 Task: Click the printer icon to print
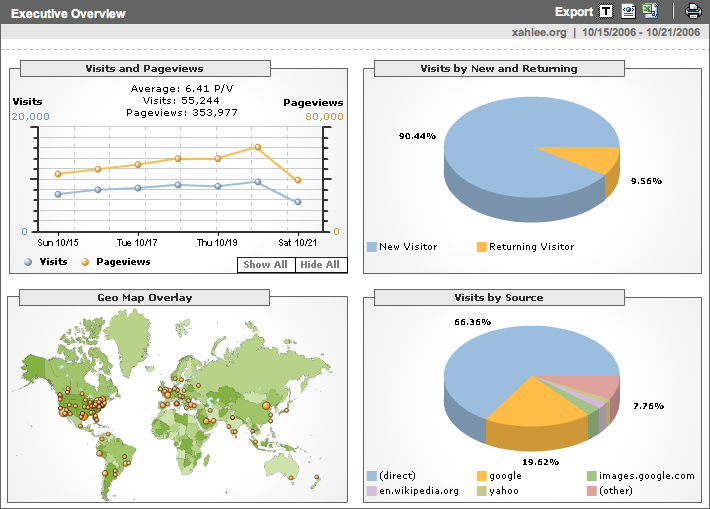693,12
